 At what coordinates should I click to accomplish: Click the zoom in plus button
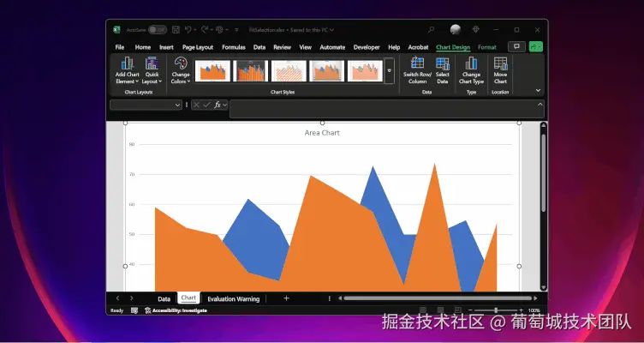coord(522,310)
